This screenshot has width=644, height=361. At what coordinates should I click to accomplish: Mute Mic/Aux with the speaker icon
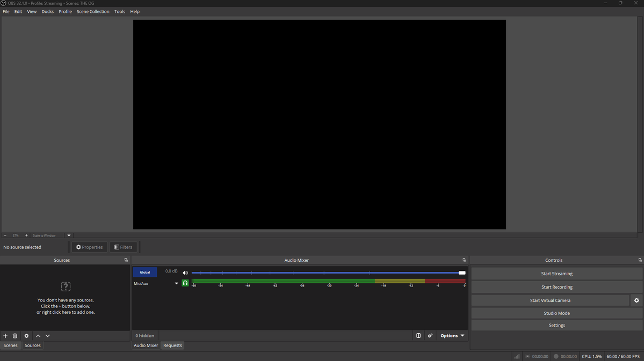[x=185, y=273]
